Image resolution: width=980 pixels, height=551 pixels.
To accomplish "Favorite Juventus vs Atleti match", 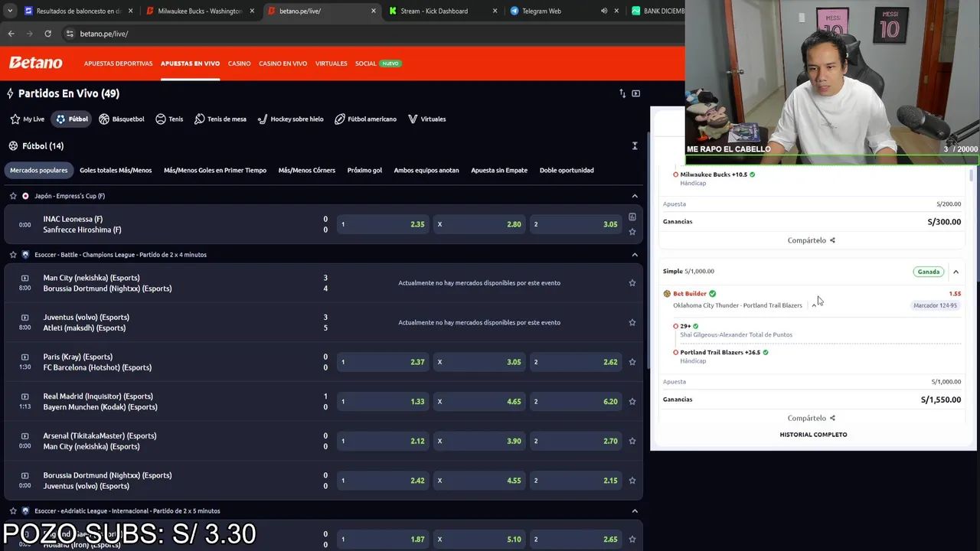I will (x=632, y=322).
